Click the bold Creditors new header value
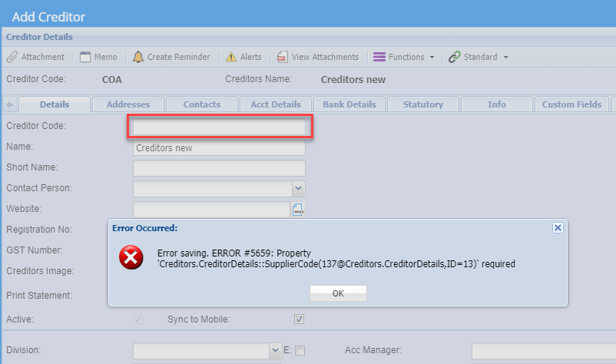This screenshot has width=616, height=364. coord(353,80)
